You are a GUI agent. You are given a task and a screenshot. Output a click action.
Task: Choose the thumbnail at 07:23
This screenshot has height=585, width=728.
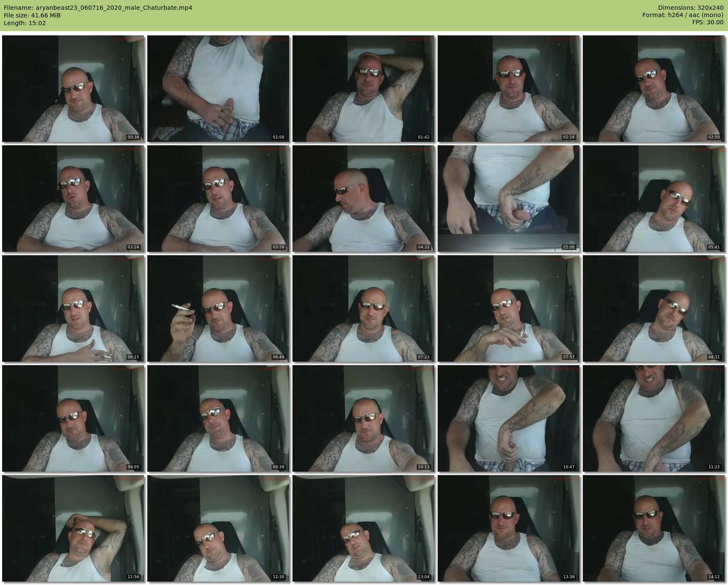363,308
